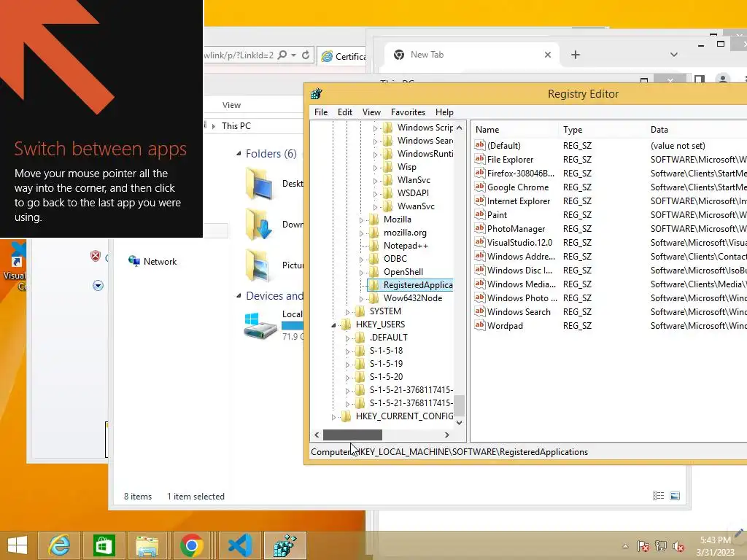Expand the HKEY_CURRENT_CONFIG hive
This screenshot has width=747, height=560.
point(333,417)
